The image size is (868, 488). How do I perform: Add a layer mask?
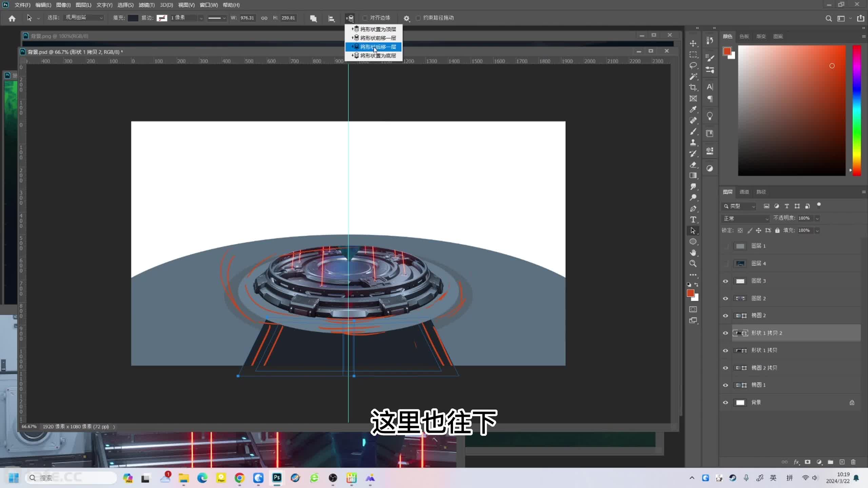point(808,462)
